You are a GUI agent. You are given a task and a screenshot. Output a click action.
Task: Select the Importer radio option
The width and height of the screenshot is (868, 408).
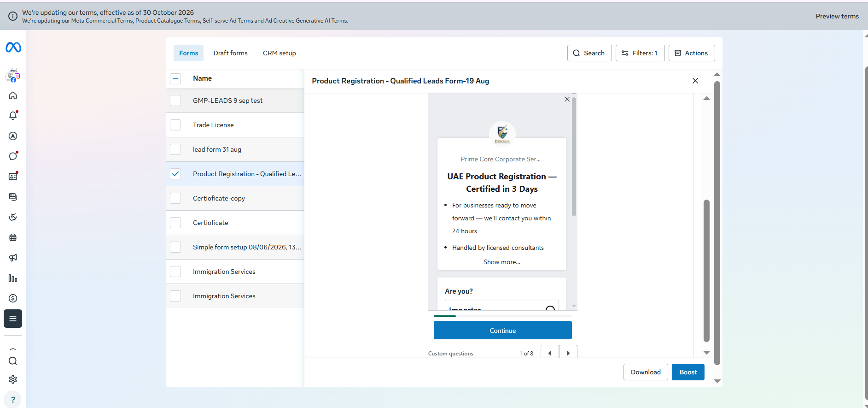[550, 309]
